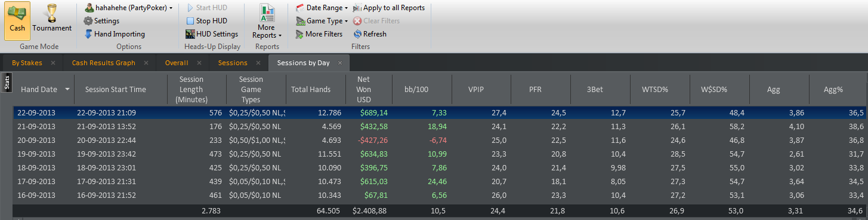Select the 21-09-2013 session row
The height and width of the screenshot is (220, 868).
[440, 126]
